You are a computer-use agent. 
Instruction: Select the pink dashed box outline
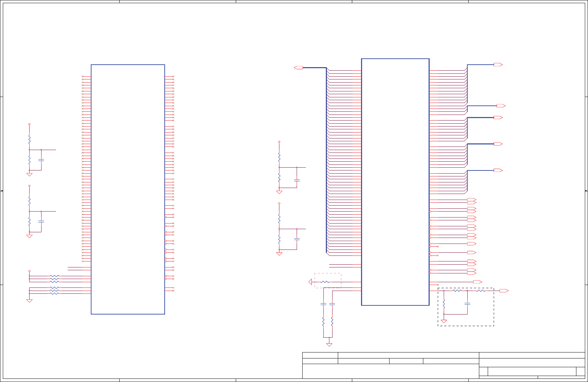(x=328, y=280)
